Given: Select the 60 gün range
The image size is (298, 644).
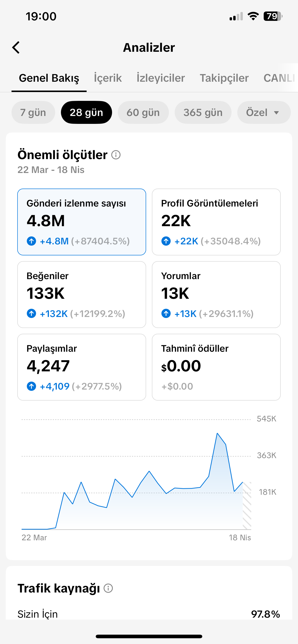Looking at the screenshot, I should [x=143, y=113].
